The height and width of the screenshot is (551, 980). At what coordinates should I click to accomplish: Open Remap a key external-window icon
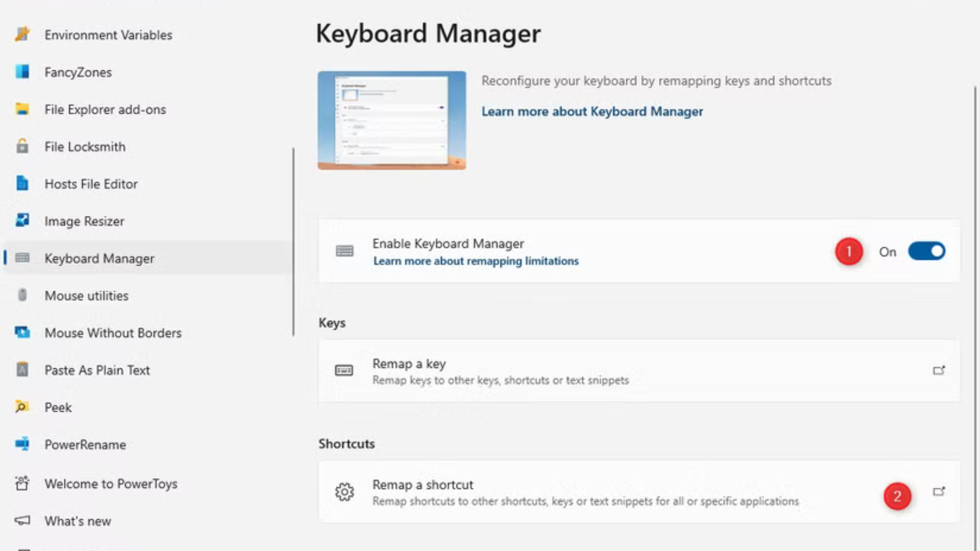[x=939, y=370]
